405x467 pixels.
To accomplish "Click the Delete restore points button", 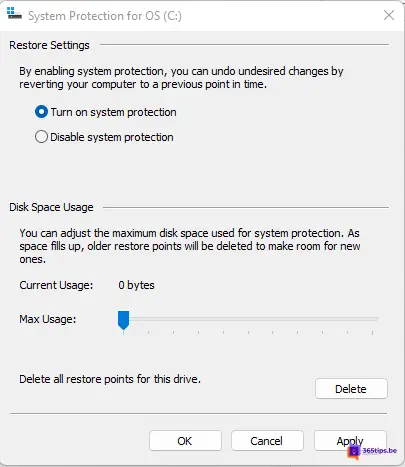I will tap(351, 389).
